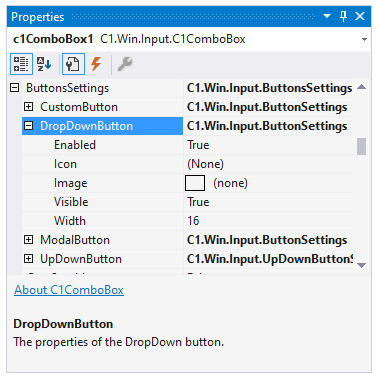Toggle auto-hide pin on Properties panel
The height and width of the screenshot is (379, 377).
click(x=343, y=16)
